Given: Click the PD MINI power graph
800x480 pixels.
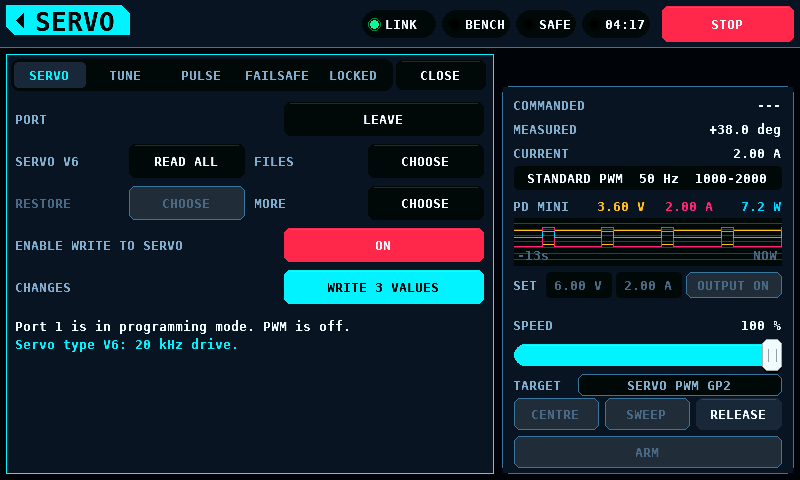Looking at the screenshot, I should 647,242.
